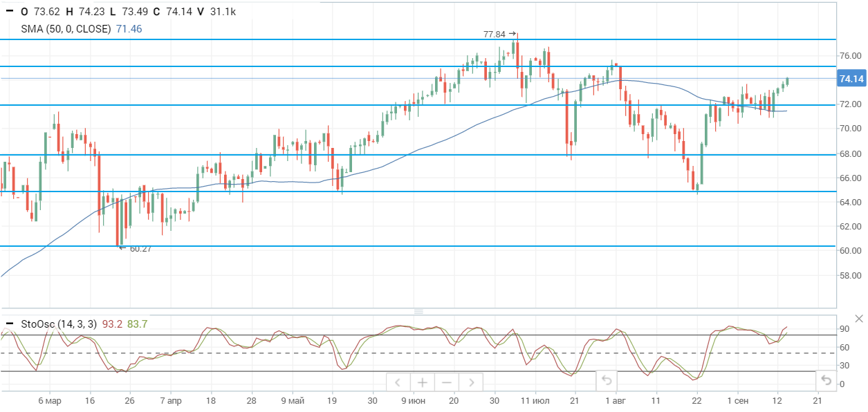Click the 22 date label on time axis
The image size is (868, 412).
pos(696,401)
